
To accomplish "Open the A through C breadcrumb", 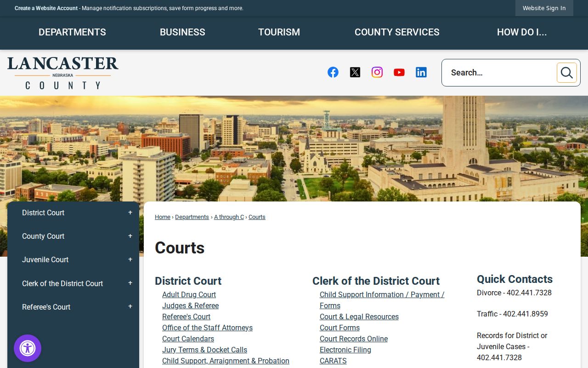I will [229, 217].
